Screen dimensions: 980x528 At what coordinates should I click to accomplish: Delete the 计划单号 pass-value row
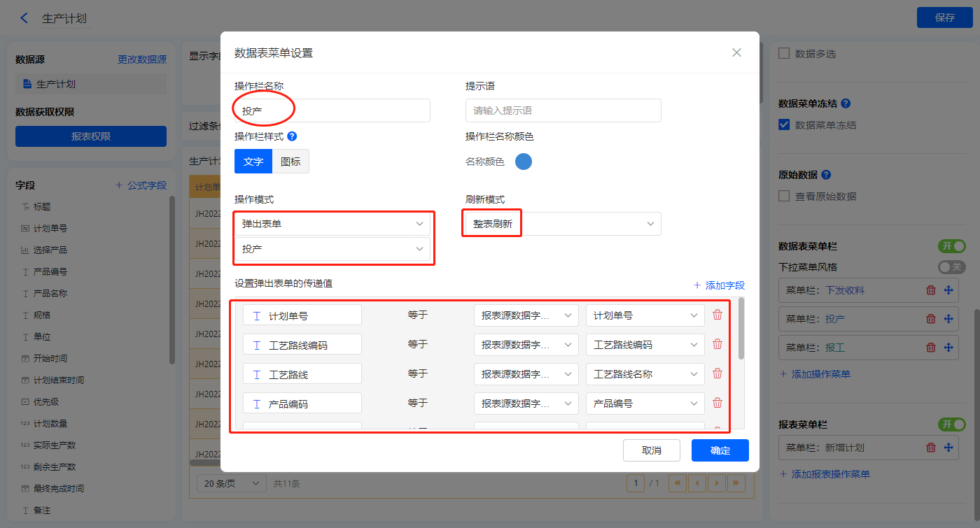[717, 315]
